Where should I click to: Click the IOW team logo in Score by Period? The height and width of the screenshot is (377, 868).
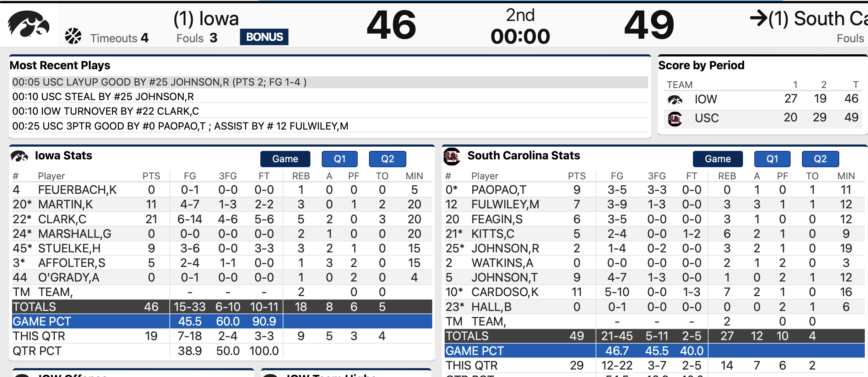[x=675, y=100]
